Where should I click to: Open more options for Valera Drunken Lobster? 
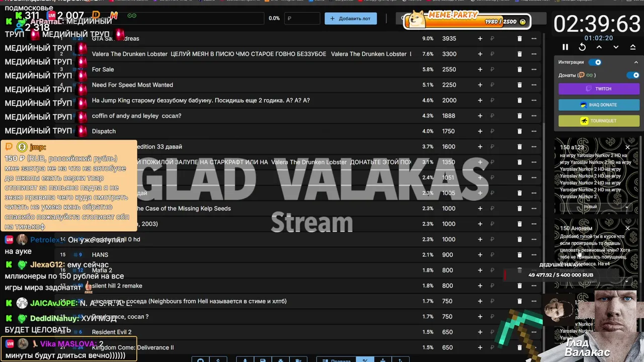pyautogui.click(x=534, y=54)
